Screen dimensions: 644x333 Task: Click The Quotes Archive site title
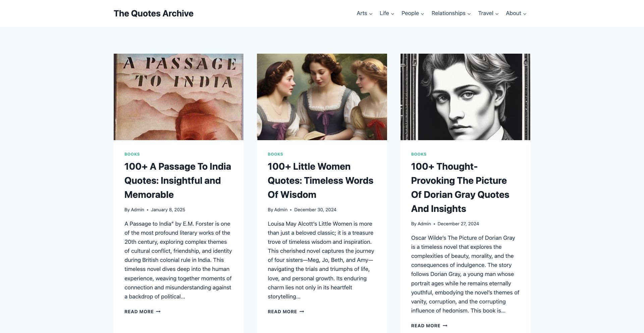(x=153, y=13)
